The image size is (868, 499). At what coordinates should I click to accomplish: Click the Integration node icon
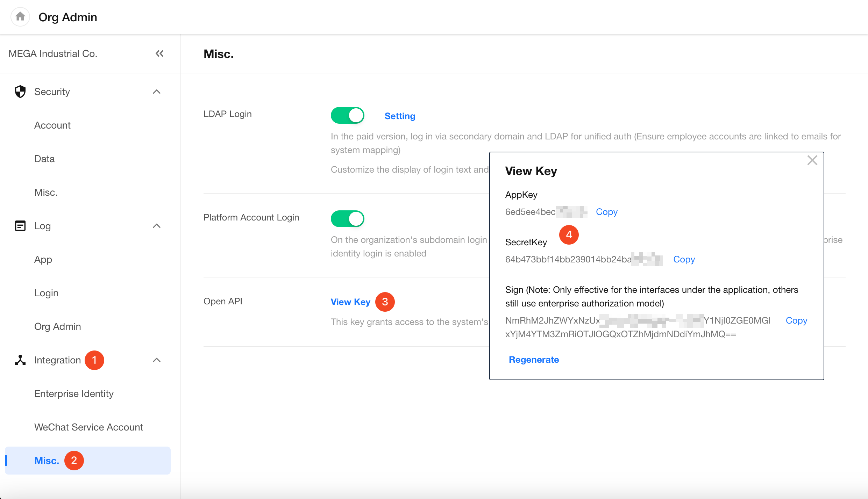[20, 360]
